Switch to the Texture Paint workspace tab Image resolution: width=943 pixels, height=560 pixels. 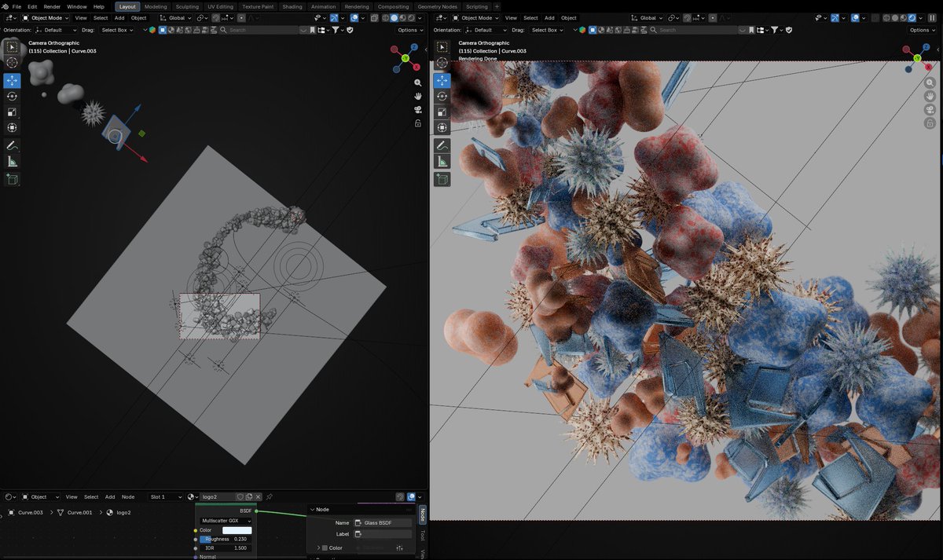(x=258, y=6)
